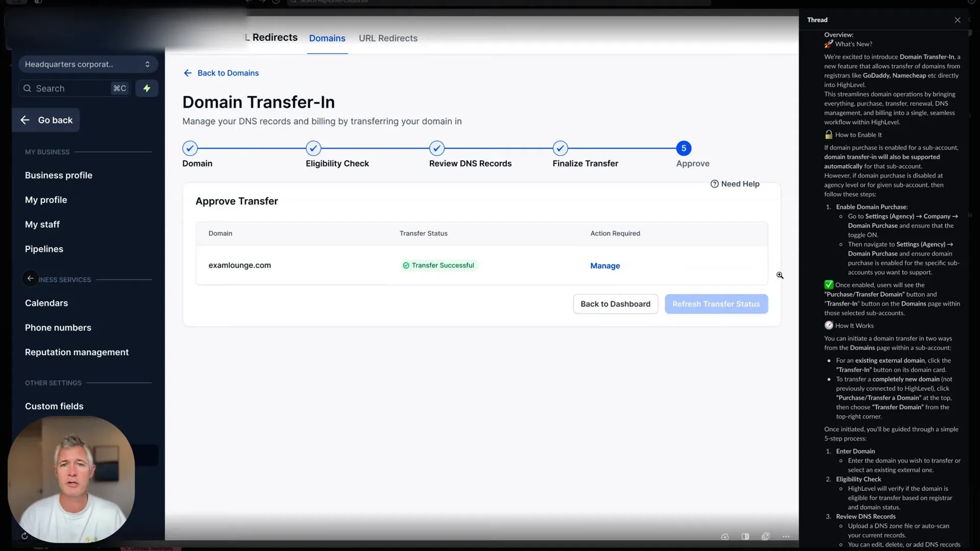Click the Go back button

pyautogui.click(x=46, y=120)
